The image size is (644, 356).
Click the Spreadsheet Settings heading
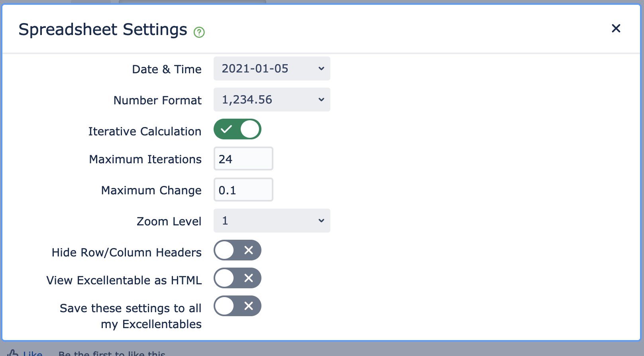click(103, 29)
